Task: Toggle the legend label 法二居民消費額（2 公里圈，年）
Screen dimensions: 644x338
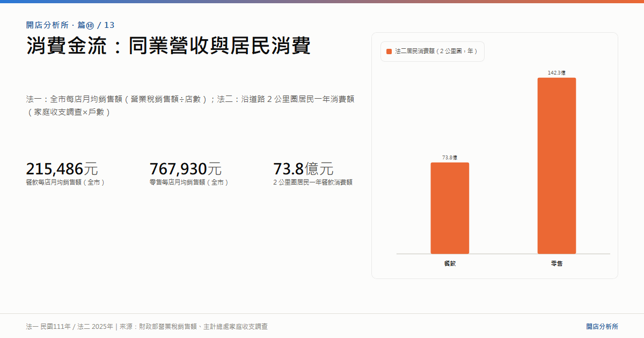Action: (436, 52)
